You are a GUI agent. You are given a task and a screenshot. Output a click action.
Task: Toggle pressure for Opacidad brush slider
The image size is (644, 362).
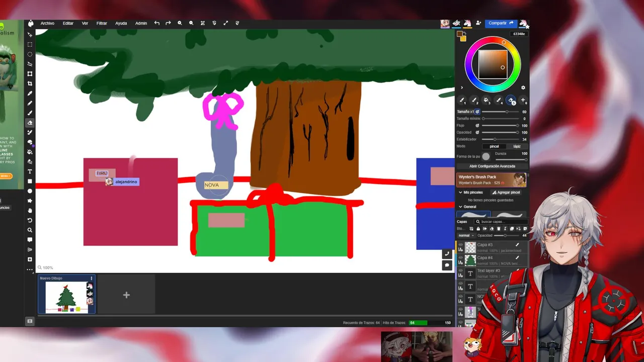(477, 132)
